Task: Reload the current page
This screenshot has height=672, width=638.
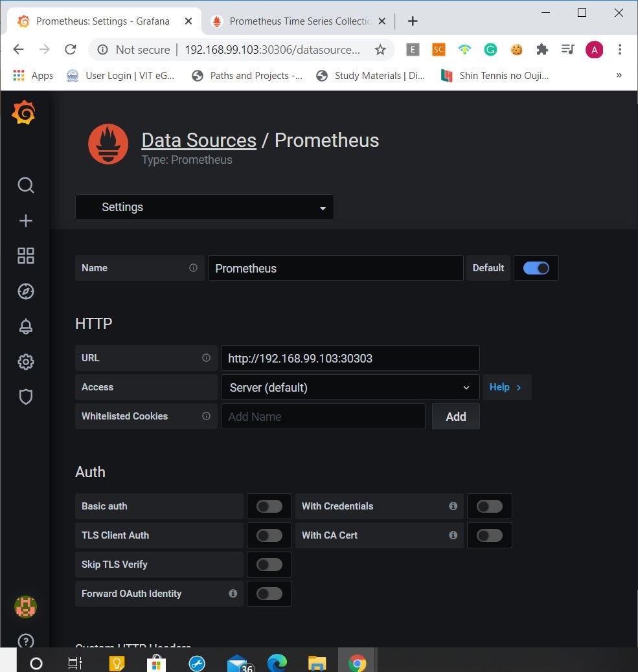Action: [x=71, y=50]
